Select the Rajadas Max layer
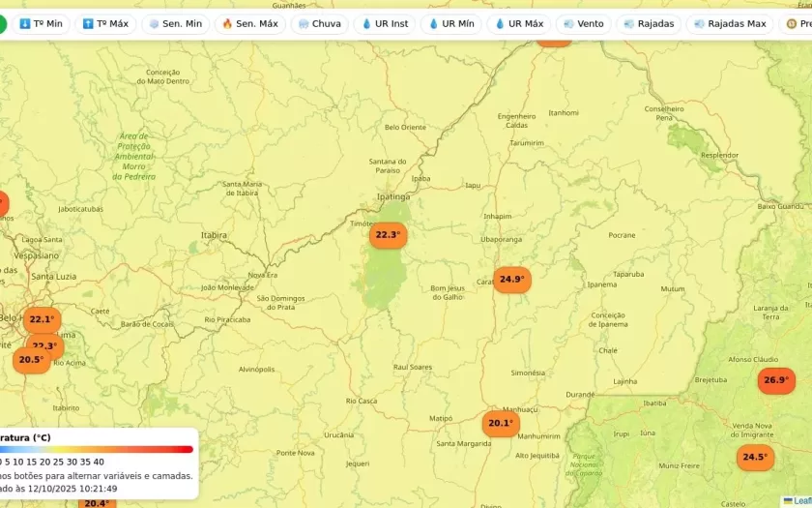Viewport: 812px width, 508px height. (x=730, y=23)
